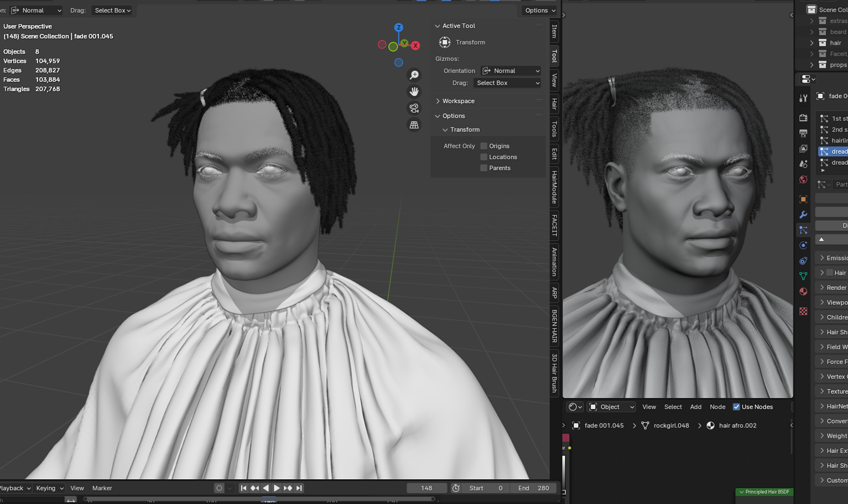Open the Modifiers wrench tab icon
848x504 pixels.
coord(803,215)
